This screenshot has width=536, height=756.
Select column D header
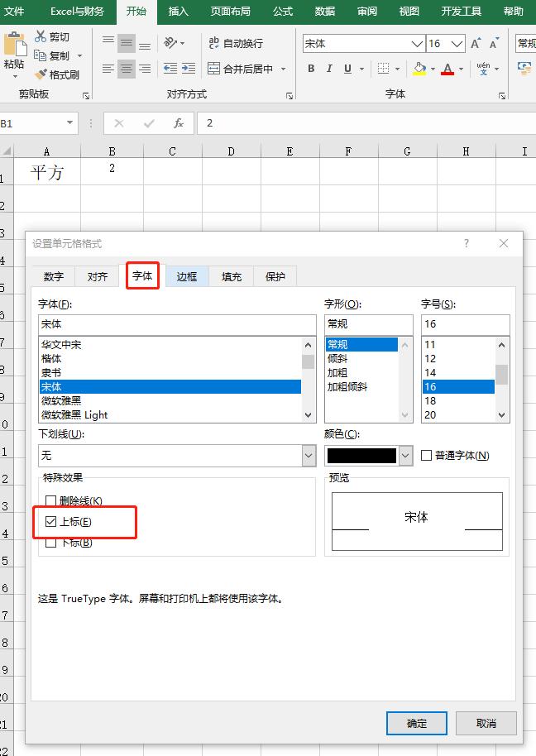pos(231,151)
